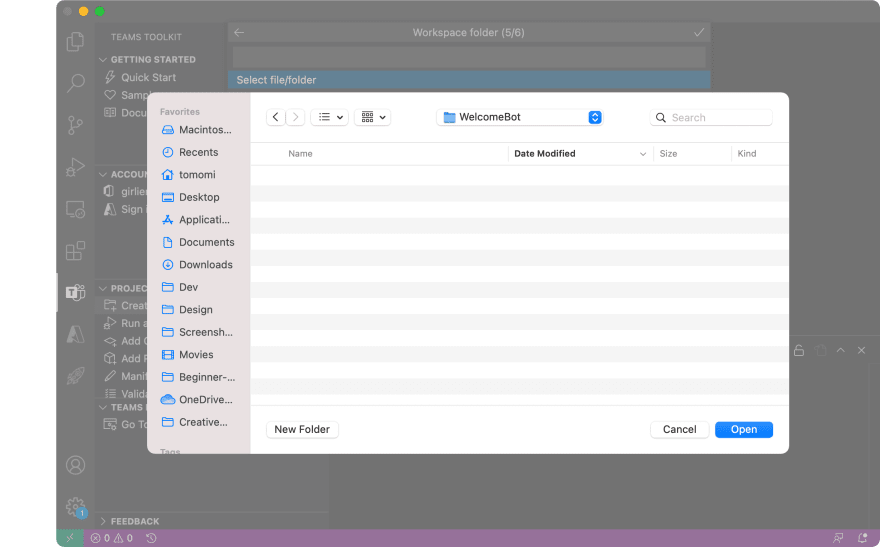The image size is (880, 547).
Task: Navigate forward in the file dialog
Action: (295, 117)
